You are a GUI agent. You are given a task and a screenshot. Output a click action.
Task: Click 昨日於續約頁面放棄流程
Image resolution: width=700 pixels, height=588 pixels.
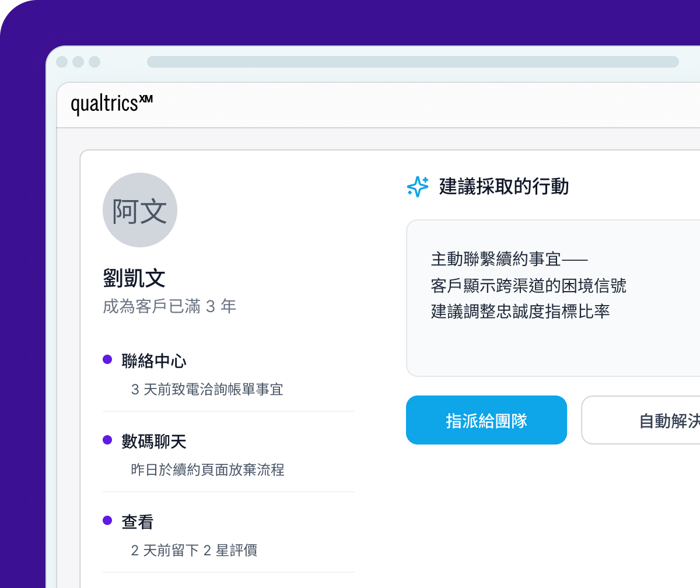208,470
